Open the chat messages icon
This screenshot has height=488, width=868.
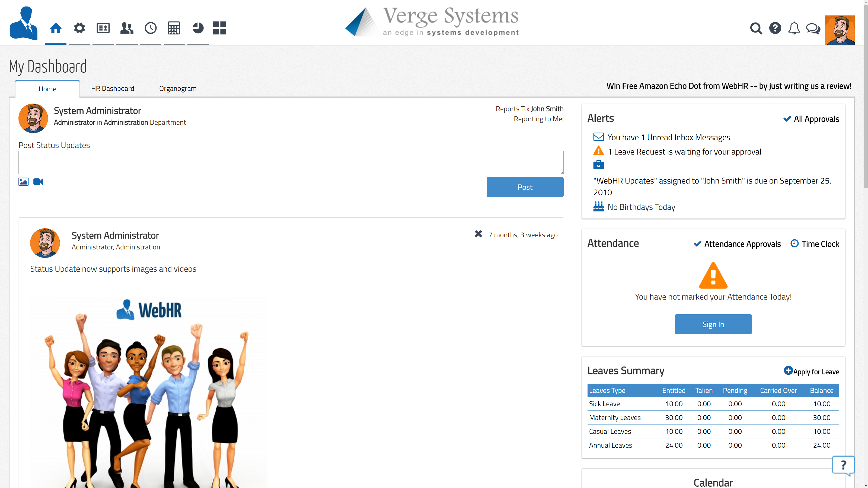813,28
